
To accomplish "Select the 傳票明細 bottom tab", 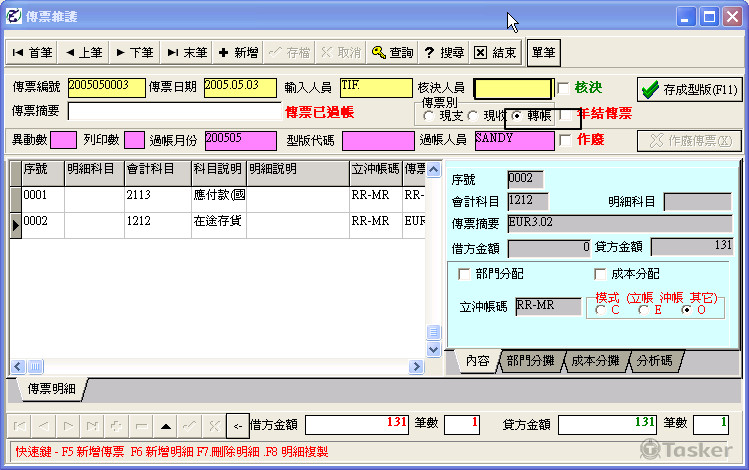I will coord(51,389).
